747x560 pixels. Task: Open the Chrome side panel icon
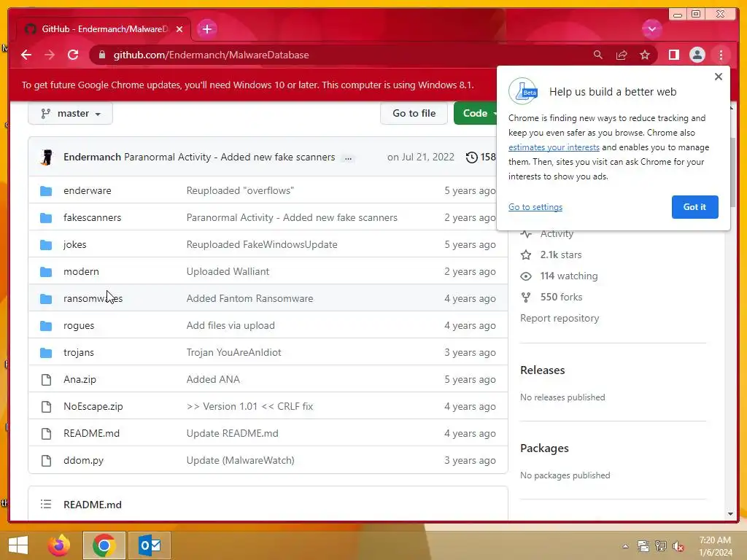(673, 55)
